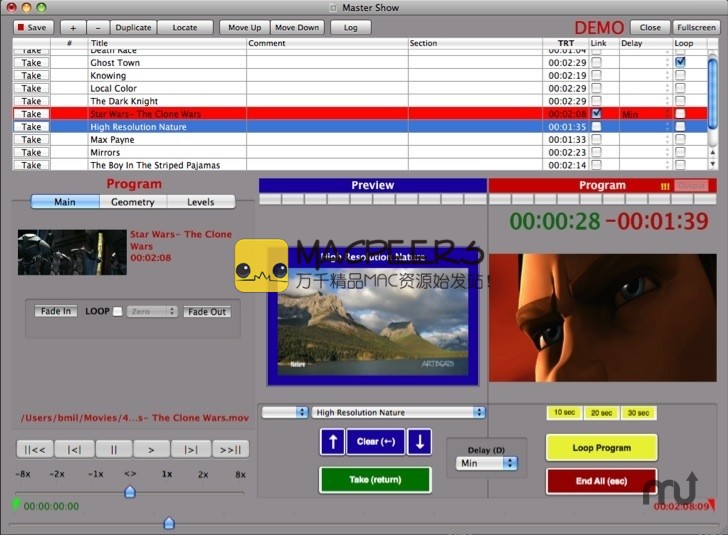The image size is (728, 535).
Task: Click the Move Up button
Action: click(x=245, y=27)
